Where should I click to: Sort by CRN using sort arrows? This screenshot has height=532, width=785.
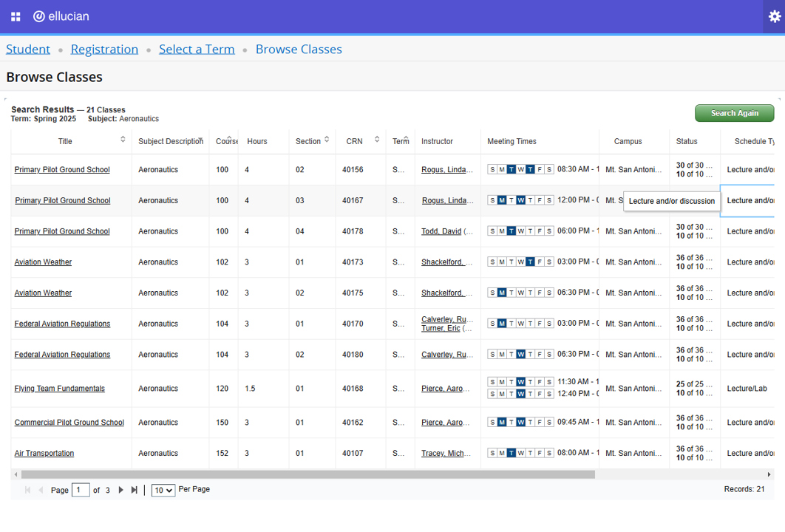[377, 140]
